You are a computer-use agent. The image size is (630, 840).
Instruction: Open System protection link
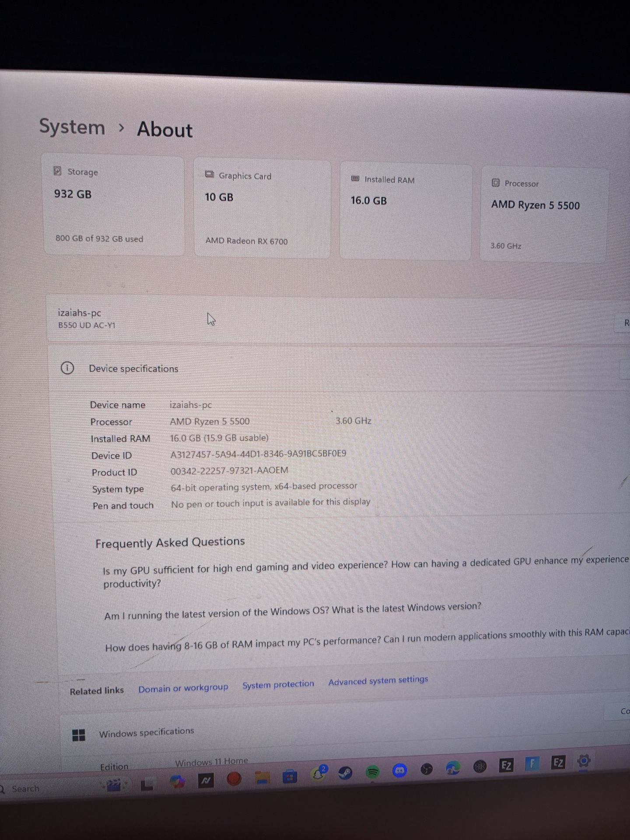tap(278, 684)
